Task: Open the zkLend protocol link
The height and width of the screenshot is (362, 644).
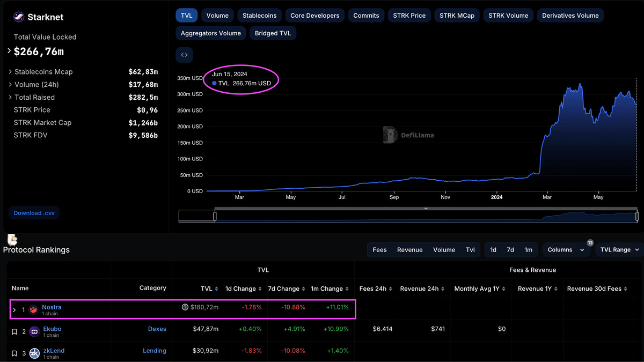Action: point(54,350)
